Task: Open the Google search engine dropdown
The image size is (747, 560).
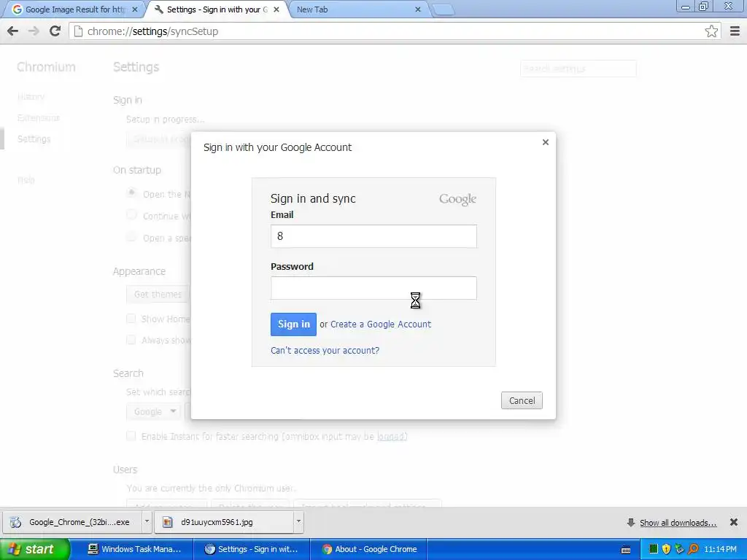Action: pos(153,411)
